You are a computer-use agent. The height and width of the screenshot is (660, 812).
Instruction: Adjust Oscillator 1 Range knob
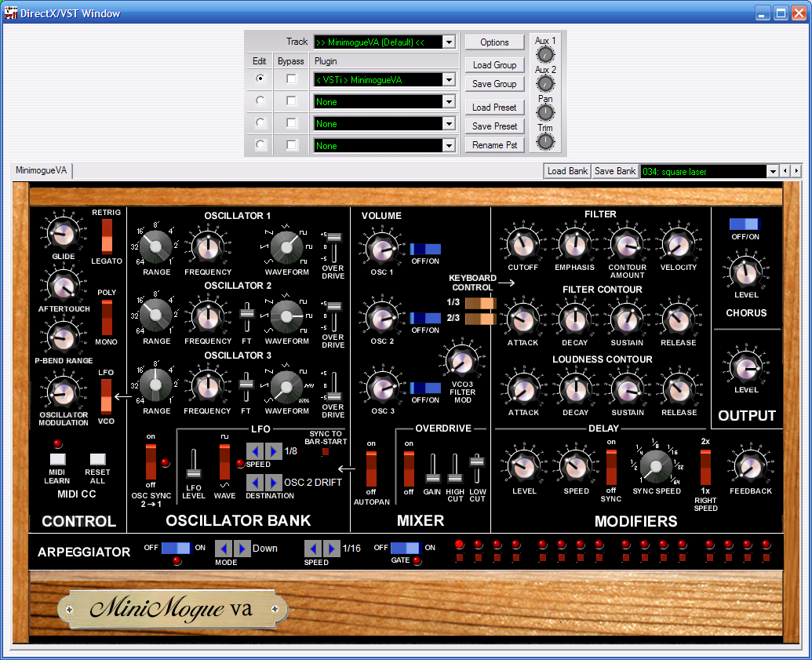tap(156, 246)
